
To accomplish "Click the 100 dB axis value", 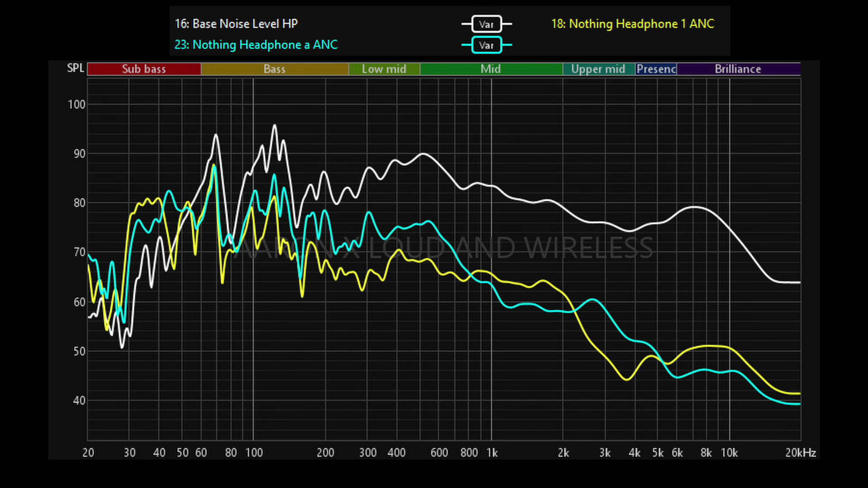I will [x=76, y=104].
